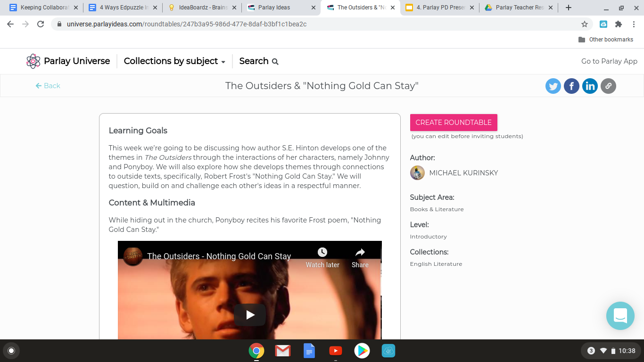Play the Outsiders YouTube video

250,315
